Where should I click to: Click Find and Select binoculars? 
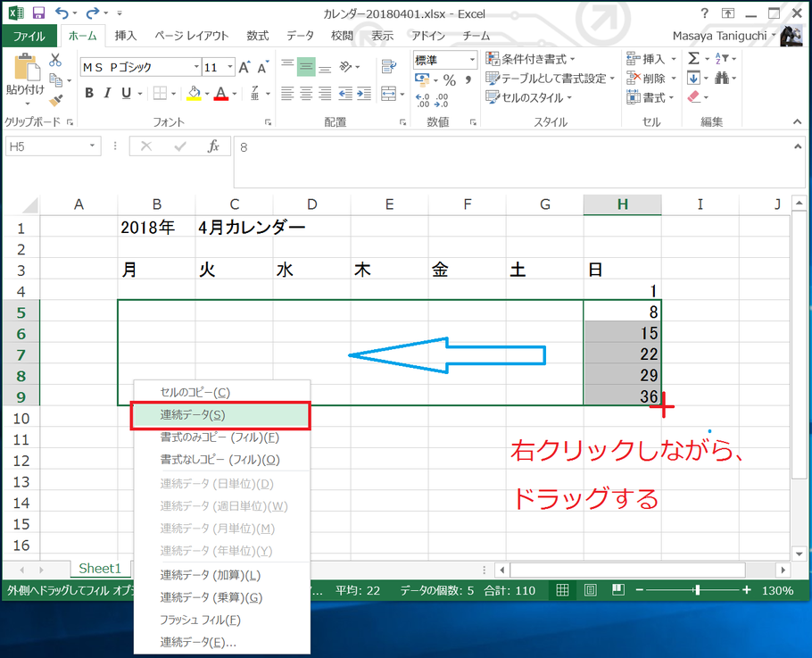(x=722, y=78)
